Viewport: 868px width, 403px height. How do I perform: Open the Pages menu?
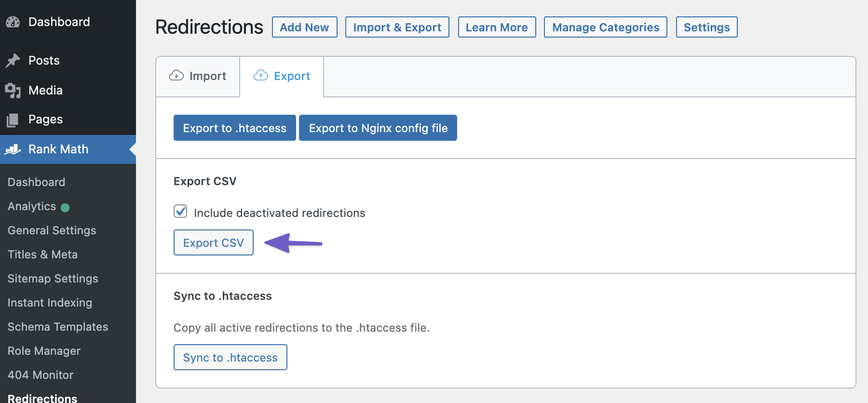68,119
